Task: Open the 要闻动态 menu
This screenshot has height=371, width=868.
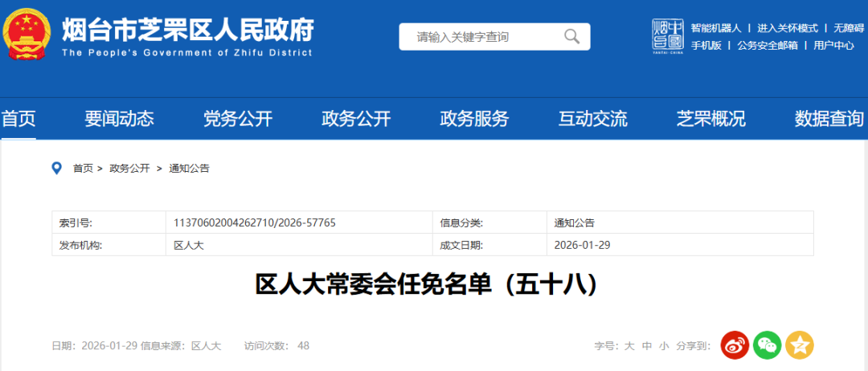Action: click(119, 119)
